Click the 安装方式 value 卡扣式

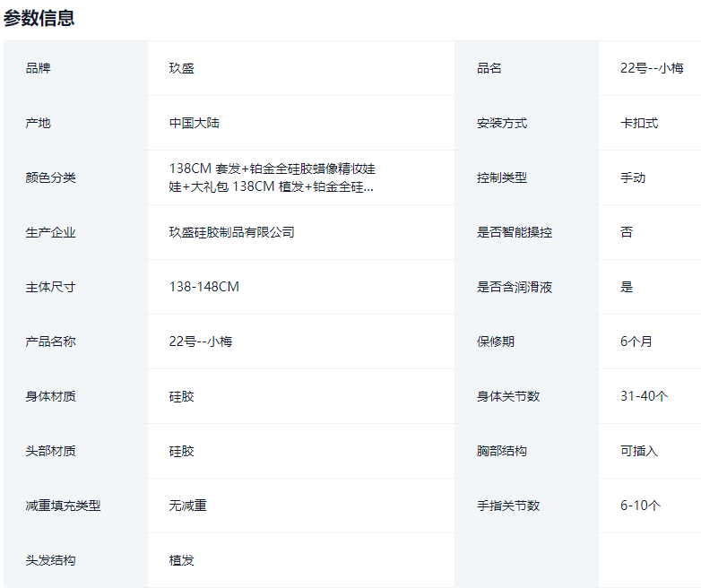click(x=638, y=123)
